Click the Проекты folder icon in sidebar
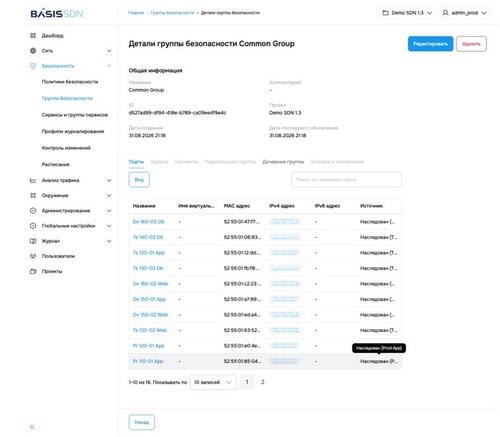 (33, 271)
